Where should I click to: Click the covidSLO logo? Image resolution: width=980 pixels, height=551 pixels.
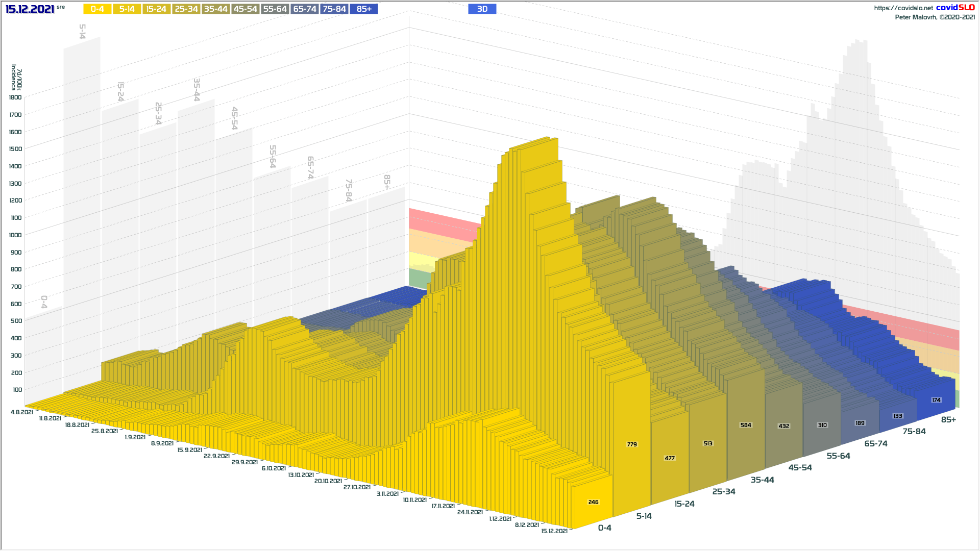tap(955, 8)
